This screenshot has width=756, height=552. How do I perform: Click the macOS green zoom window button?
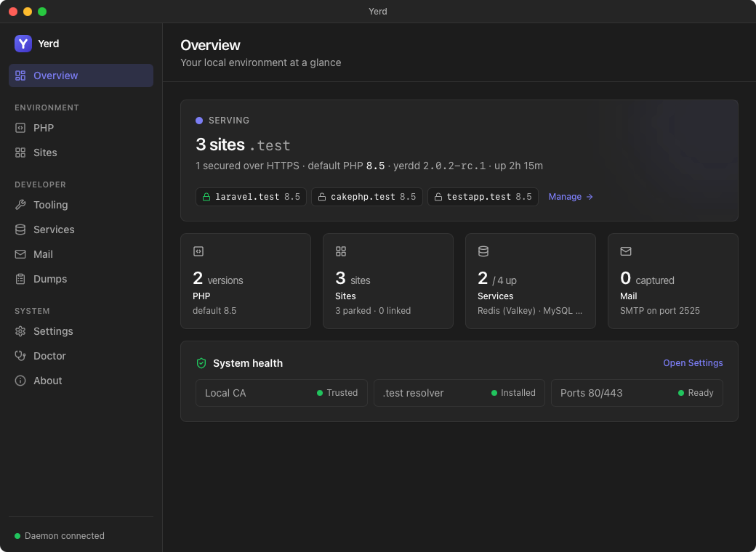pos(42,12)
